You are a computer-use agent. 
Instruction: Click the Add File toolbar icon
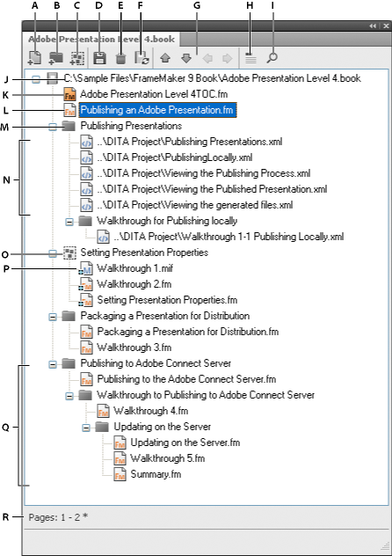point(34,58)
